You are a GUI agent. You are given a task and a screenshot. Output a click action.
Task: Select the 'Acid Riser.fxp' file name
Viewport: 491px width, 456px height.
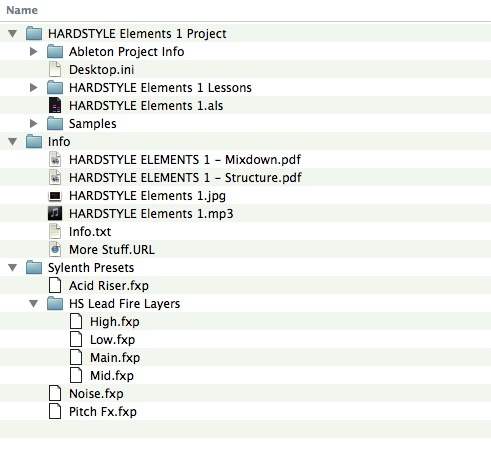click(x=109, y=286)
